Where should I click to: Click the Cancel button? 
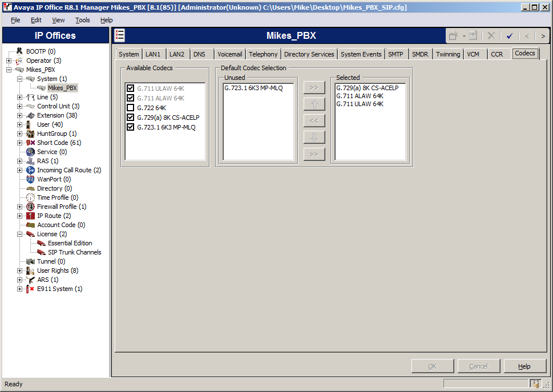(x=479, y=366)
